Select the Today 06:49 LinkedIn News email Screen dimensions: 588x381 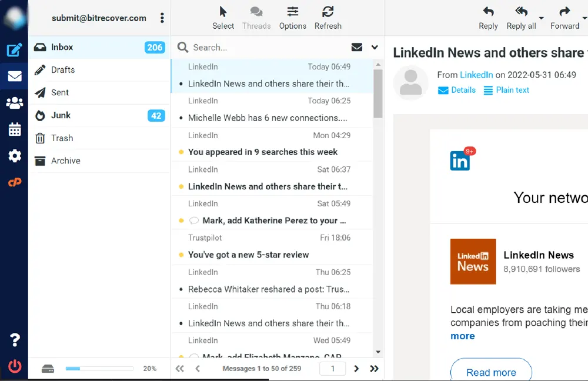click(x=272, y=76)
